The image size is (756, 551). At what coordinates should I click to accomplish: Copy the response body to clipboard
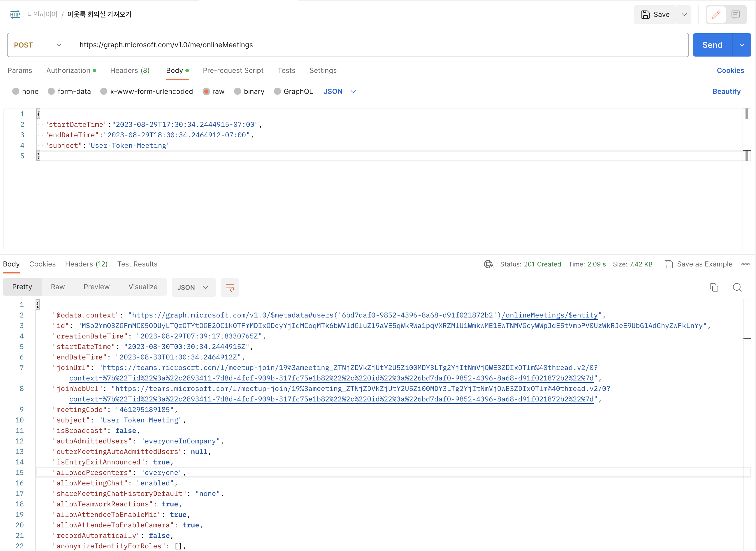pyautogui.click(x=714, y=287)
